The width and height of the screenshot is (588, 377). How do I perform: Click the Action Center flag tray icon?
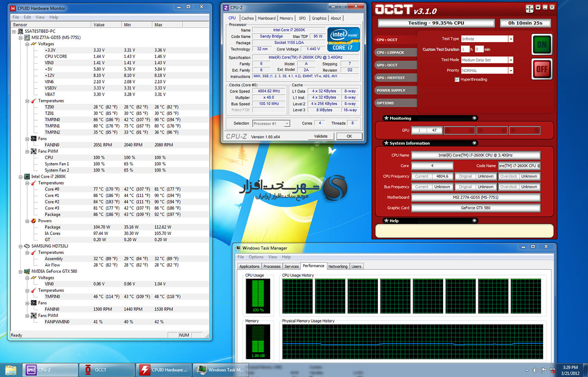(543, 371)
